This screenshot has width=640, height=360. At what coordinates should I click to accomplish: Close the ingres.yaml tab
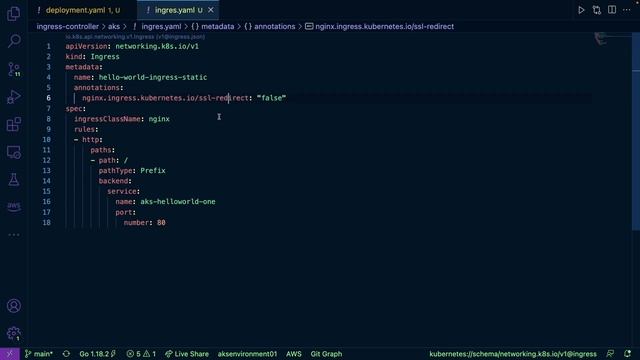(211, 10)
